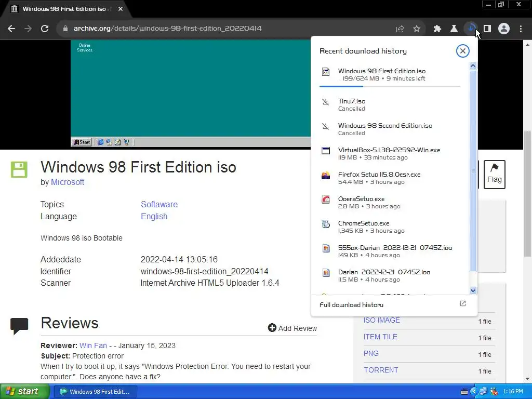Expand hidden system tray icons arrow
532x399 pixels.
click(474, 392)
